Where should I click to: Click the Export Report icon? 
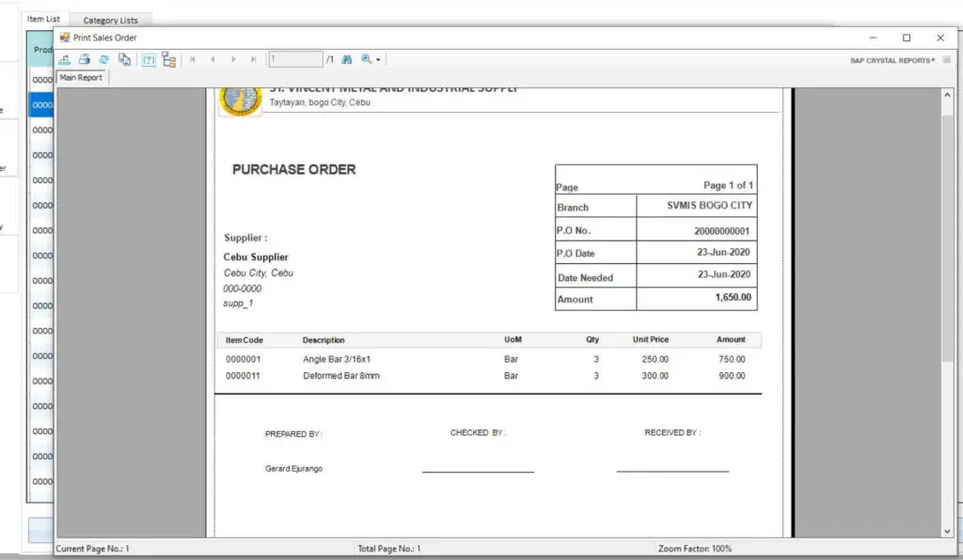click(x=64, y=59)
